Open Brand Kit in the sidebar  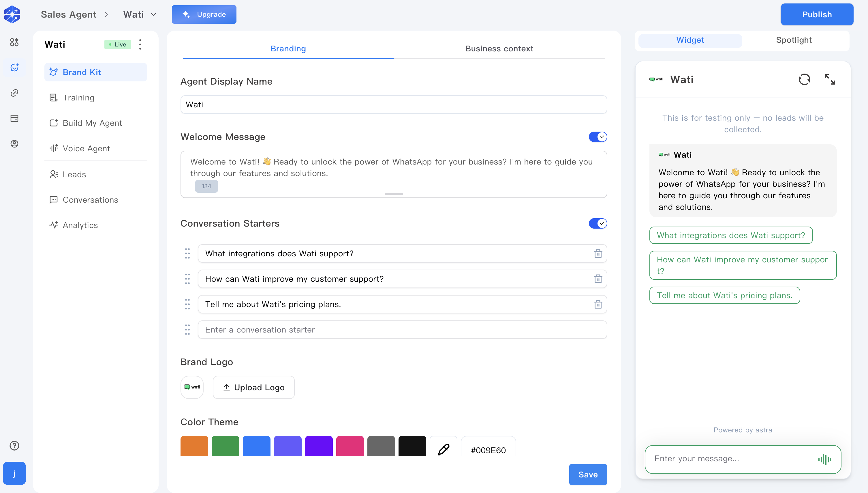[96, 72]
